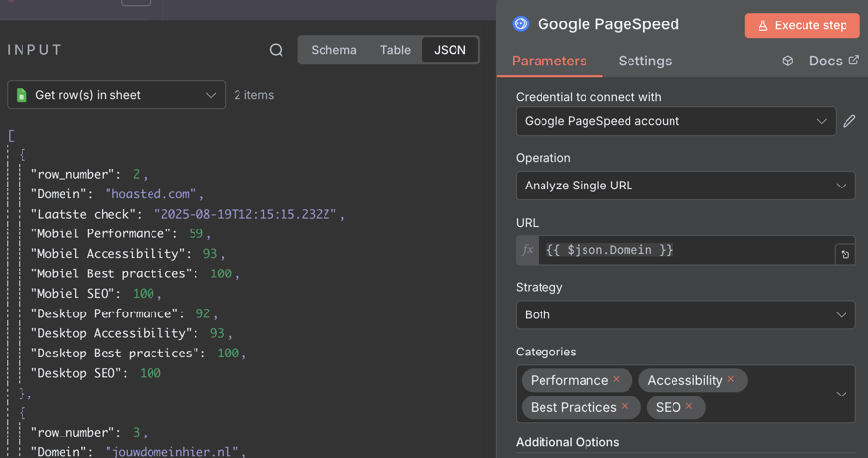This screenshot has width=868, height=458.
Task: Click the "Mobiel Performance" value 59
Action: 195,234
